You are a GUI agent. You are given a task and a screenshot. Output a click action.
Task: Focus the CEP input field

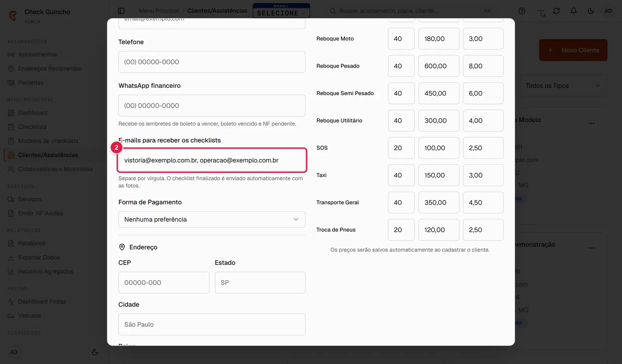tap(164, 282)
